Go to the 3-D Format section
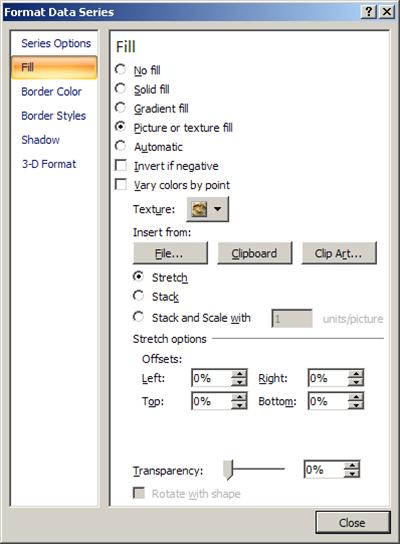 pos(49,164)
